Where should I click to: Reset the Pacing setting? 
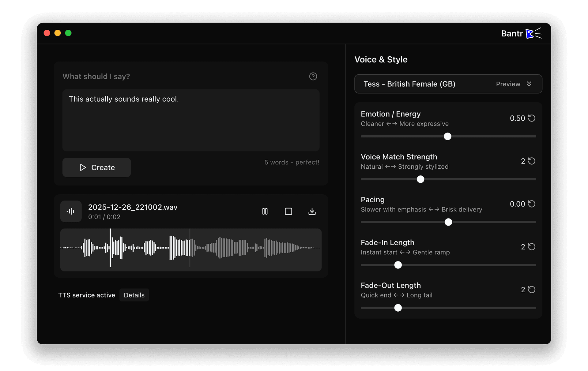[532, 204]
